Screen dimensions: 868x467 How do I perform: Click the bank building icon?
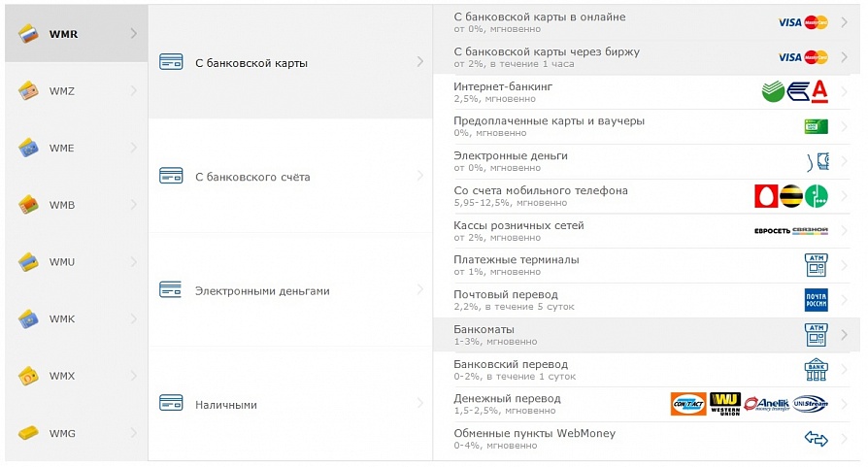816,370
